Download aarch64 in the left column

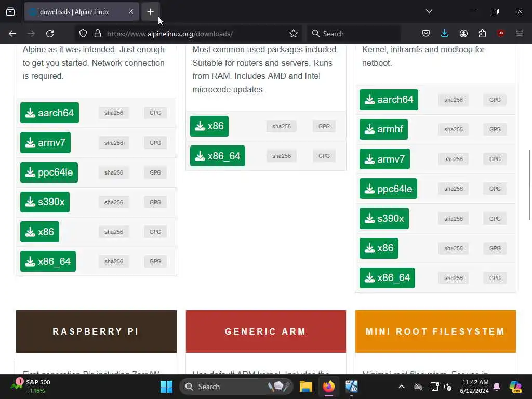click(49, 113)
